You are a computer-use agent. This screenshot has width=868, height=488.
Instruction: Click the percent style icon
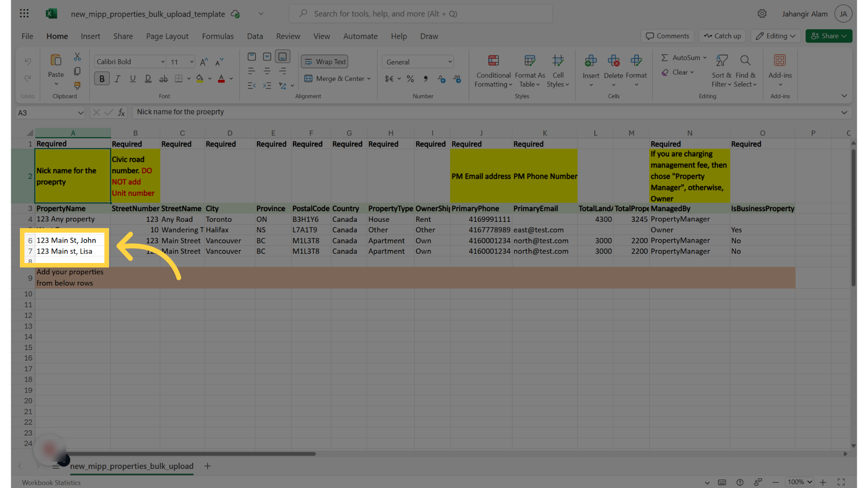coord(410,79)
